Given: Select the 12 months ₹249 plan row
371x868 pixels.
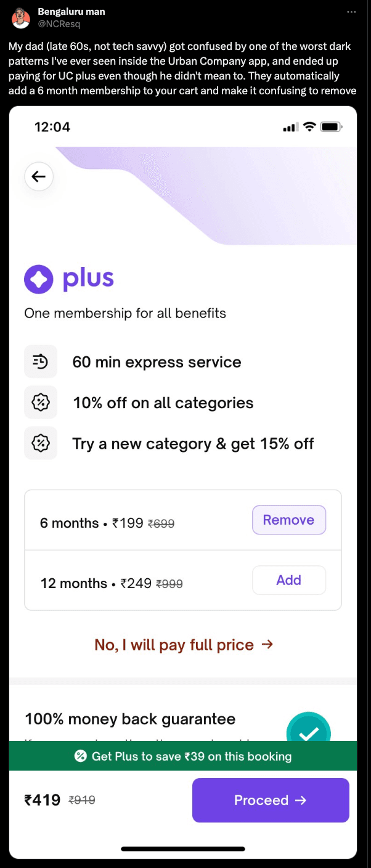Looking at the screenshot, I should click(x=112, y=583).
